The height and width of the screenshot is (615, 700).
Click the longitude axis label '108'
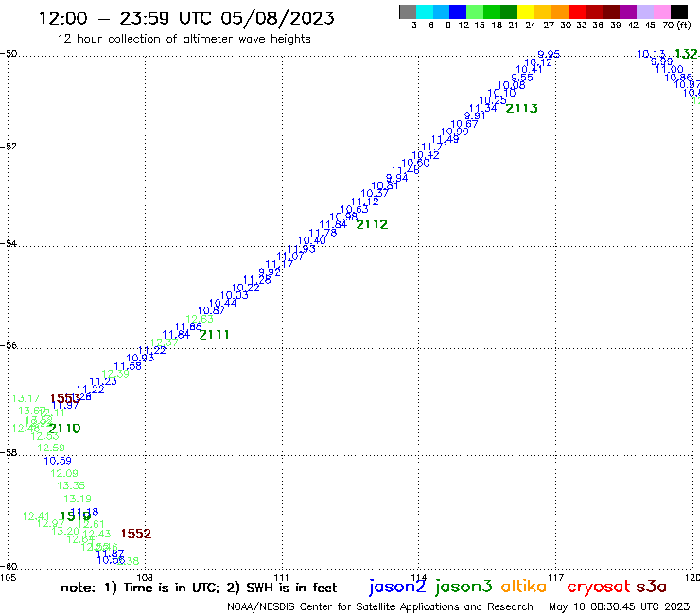tap(145, 577)
